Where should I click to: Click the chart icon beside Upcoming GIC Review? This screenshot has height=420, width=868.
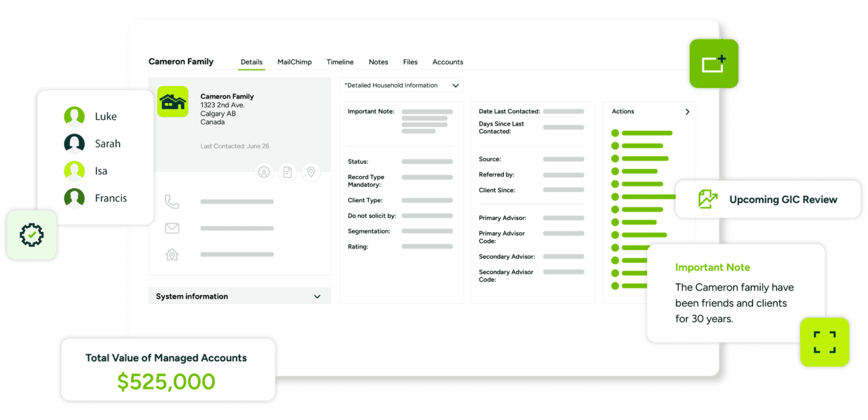(707, 199)
